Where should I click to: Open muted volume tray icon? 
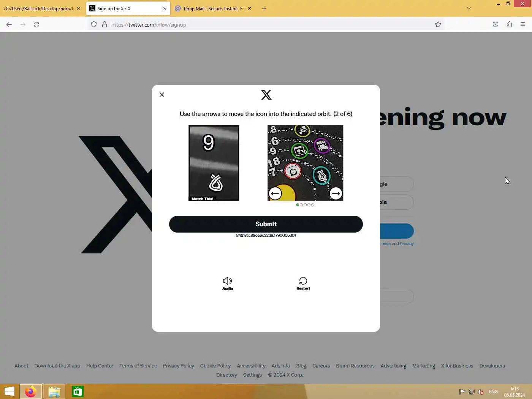481,392
